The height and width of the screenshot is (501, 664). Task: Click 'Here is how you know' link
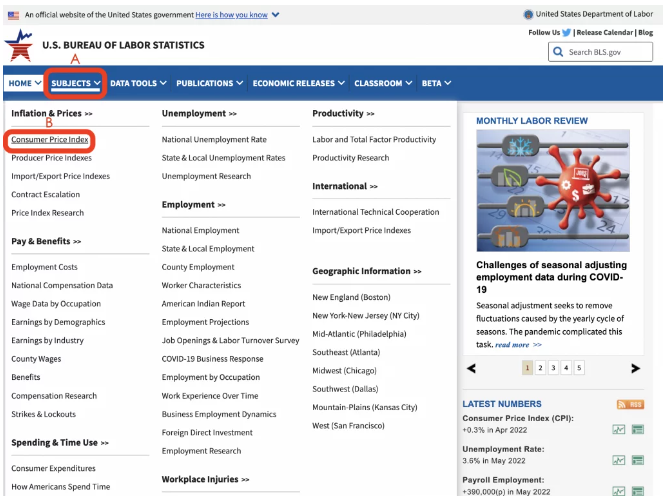point(231,15)
